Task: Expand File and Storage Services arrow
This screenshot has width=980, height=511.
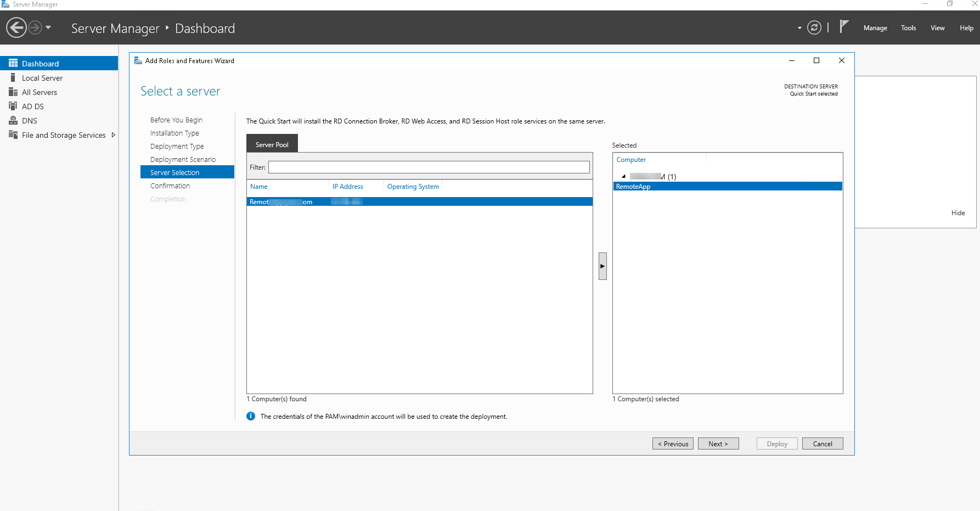Action: coord(114,135)
